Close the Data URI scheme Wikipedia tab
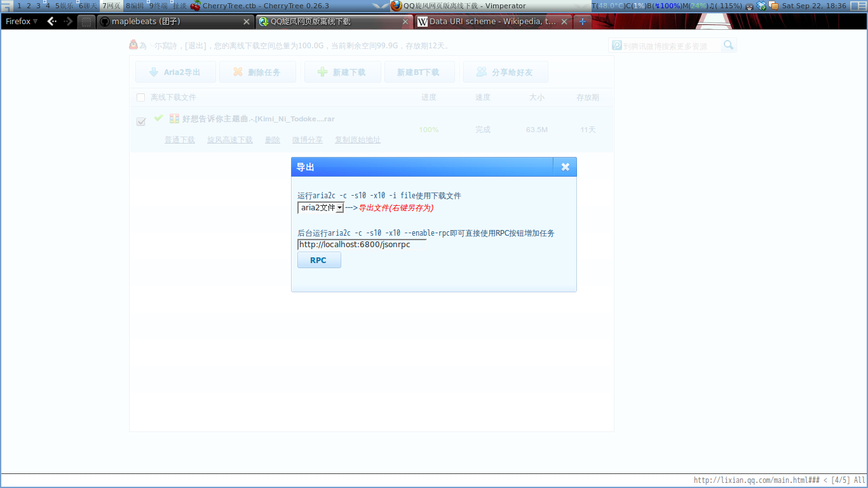868x488 pixels. (564, 22)
